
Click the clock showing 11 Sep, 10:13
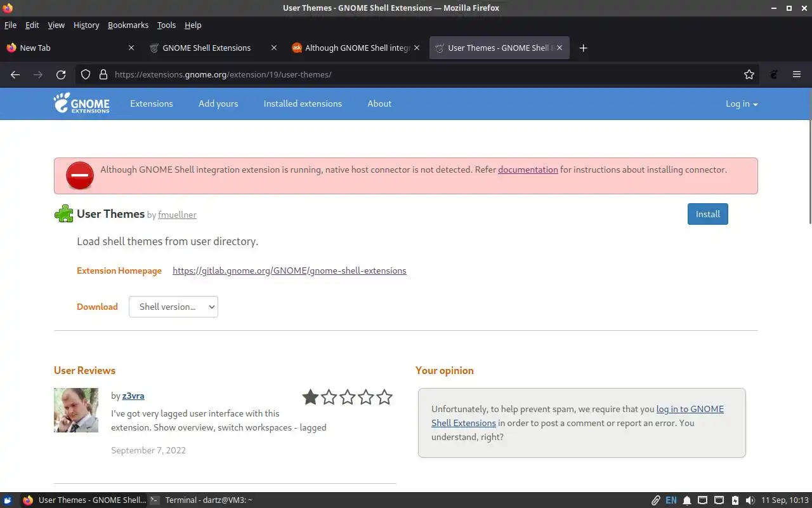[785, 500]
